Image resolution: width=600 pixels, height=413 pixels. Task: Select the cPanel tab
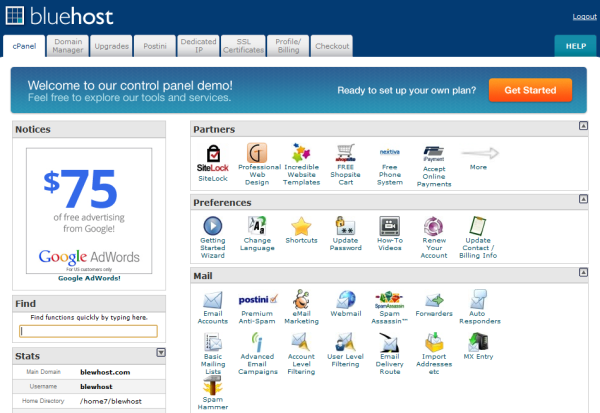24,46
